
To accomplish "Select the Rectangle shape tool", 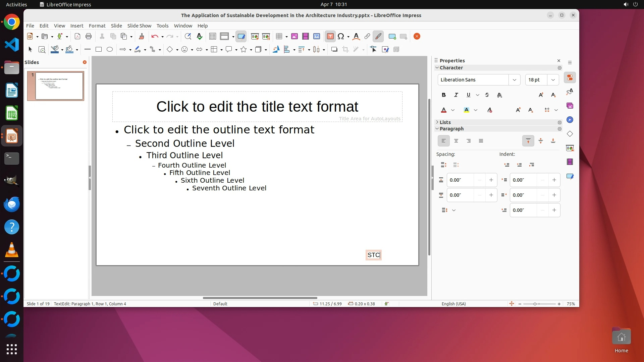I will [99, 50].
